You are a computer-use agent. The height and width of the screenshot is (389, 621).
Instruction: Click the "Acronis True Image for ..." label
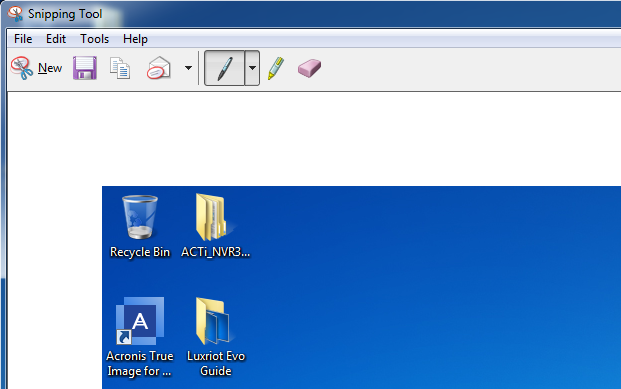[140, 363]
